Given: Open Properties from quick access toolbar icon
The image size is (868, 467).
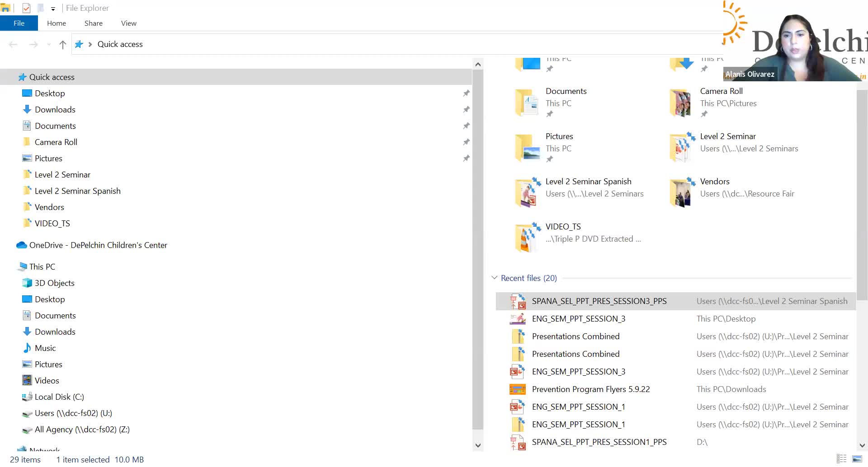Looking at the screenshot, I should pos(26,8).
